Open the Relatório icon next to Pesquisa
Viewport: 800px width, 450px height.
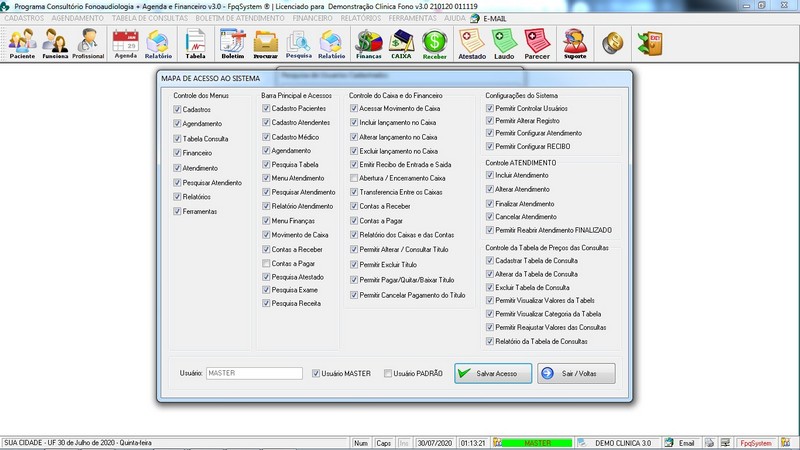(332, 44)
